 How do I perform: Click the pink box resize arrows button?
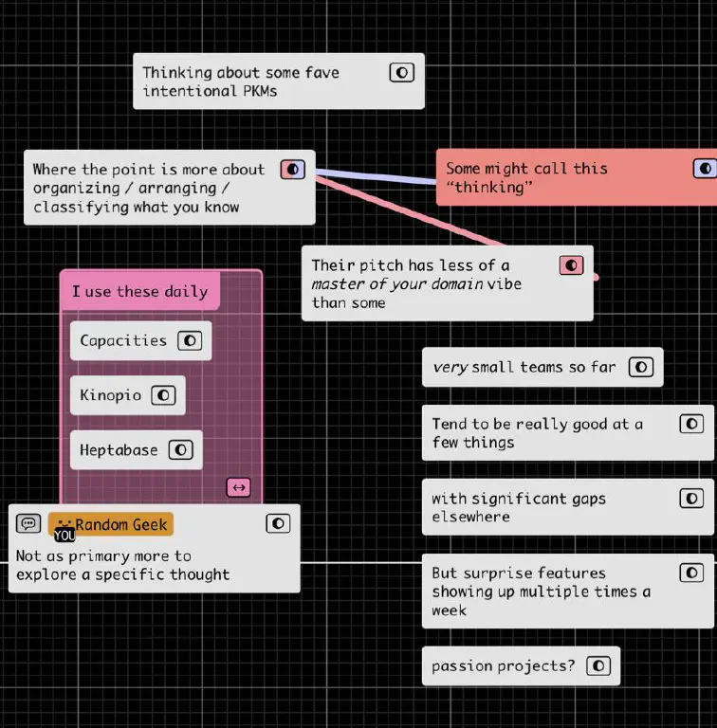point(239,487)
